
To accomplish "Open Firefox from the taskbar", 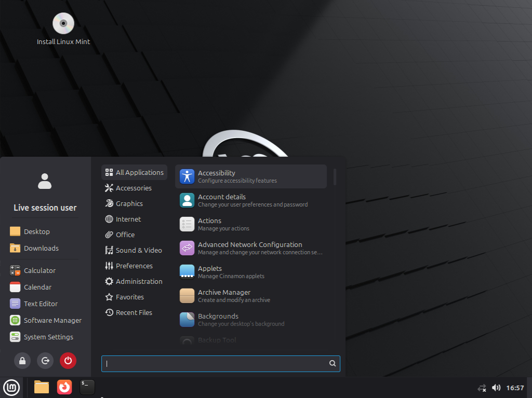I will (x=64, y=387).
